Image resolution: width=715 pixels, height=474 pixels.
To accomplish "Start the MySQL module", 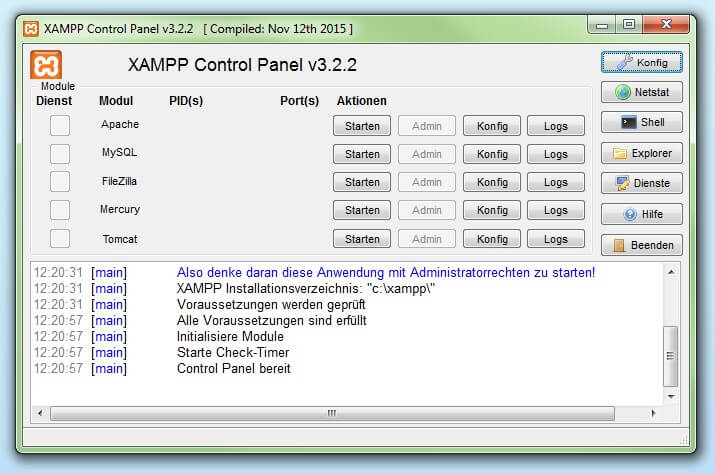I will (362, 154).
